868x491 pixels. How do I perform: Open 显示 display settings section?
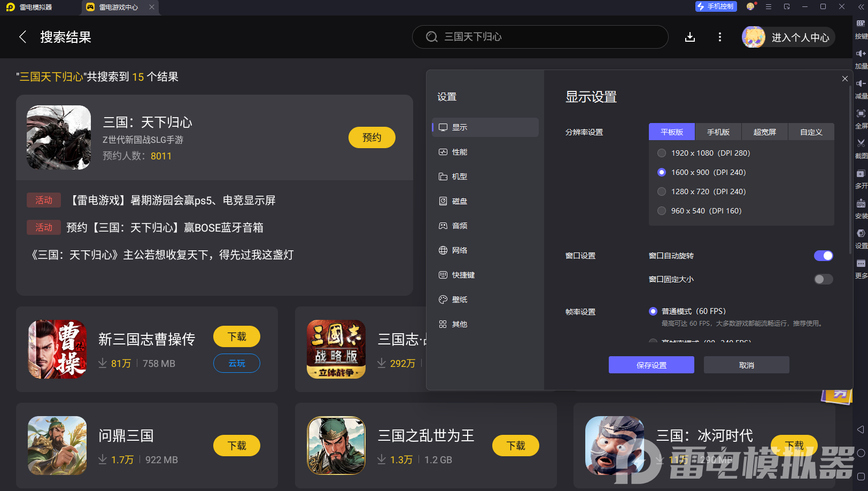pos(485,127)
